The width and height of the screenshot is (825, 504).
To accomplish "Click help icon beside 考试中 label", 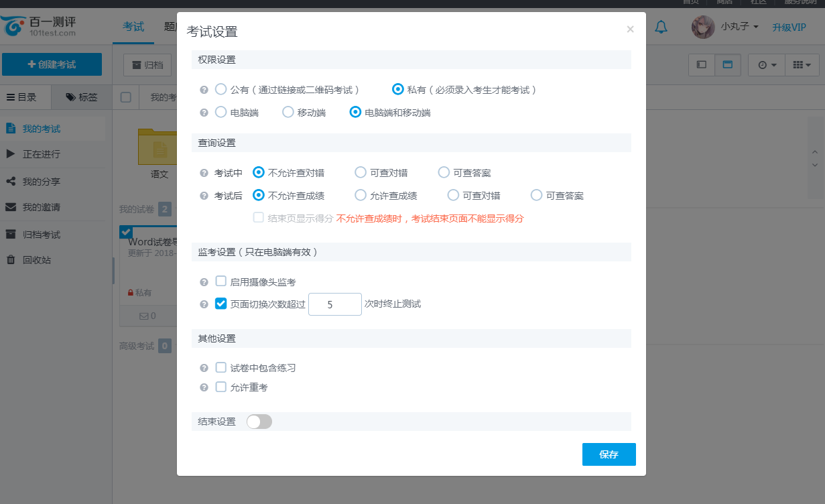I will [204, 173].
